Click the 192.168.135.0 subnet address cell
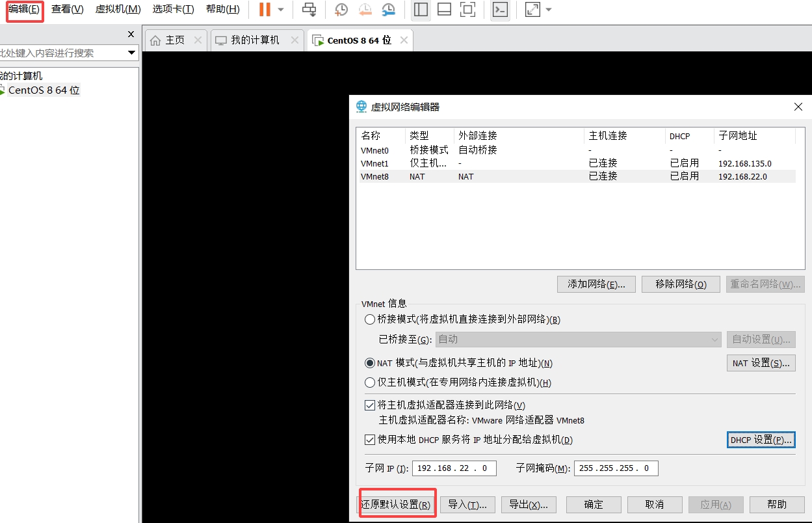This screenshot has height=523, width=812. [744, 163]
